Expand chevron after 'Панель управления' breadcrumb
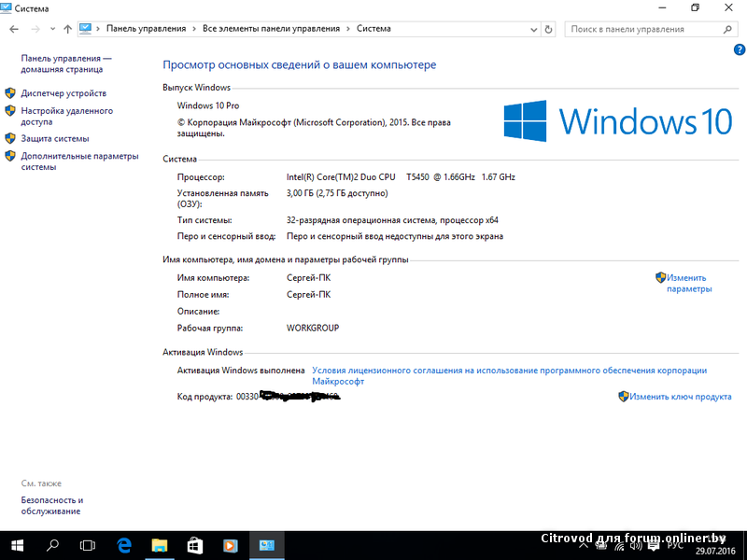The image size is (747, 560). click(194, 29)
